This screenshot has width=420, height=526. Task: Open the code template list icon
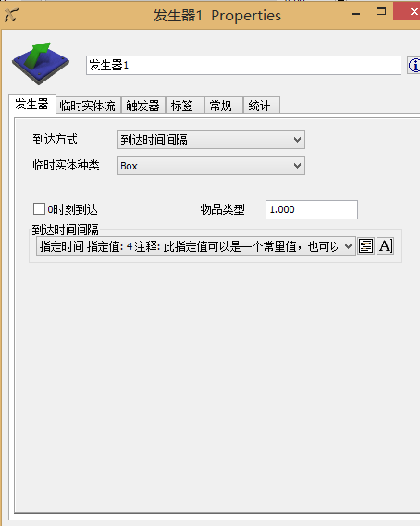[365, 246]
